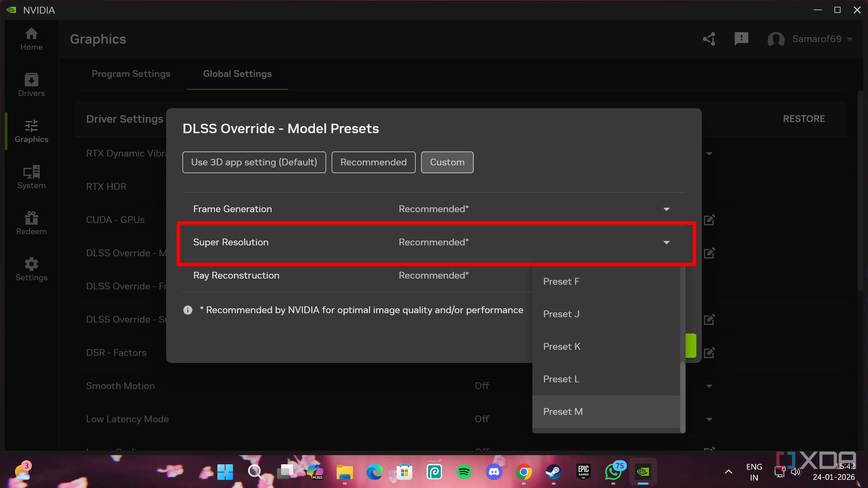
Task: Click edit icon for DLSS Override - Model row
Action: click(x=709, y=253)
